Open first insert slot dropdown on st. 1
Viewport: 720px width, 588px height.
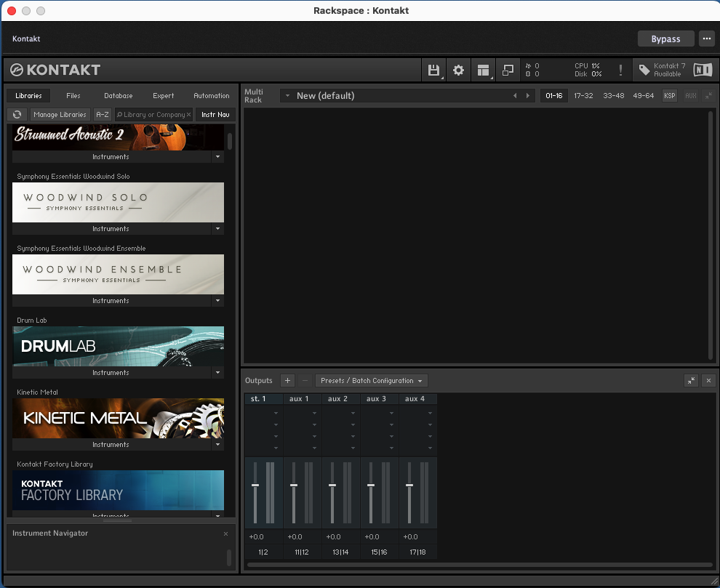[276, 414]
